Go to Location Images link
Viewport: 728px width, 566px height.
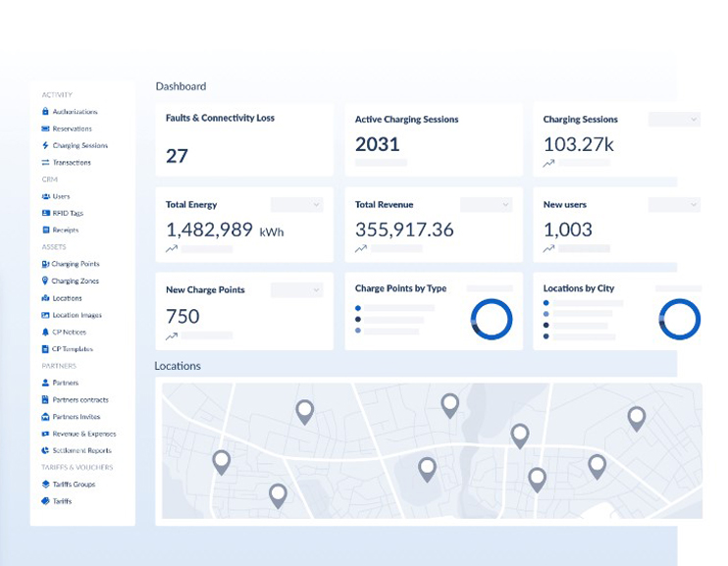(78, 315)
